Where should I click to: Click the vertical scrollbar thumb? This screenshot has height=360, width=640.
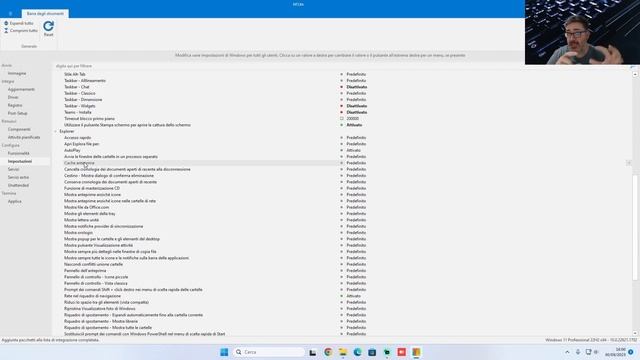pos(635,227)
